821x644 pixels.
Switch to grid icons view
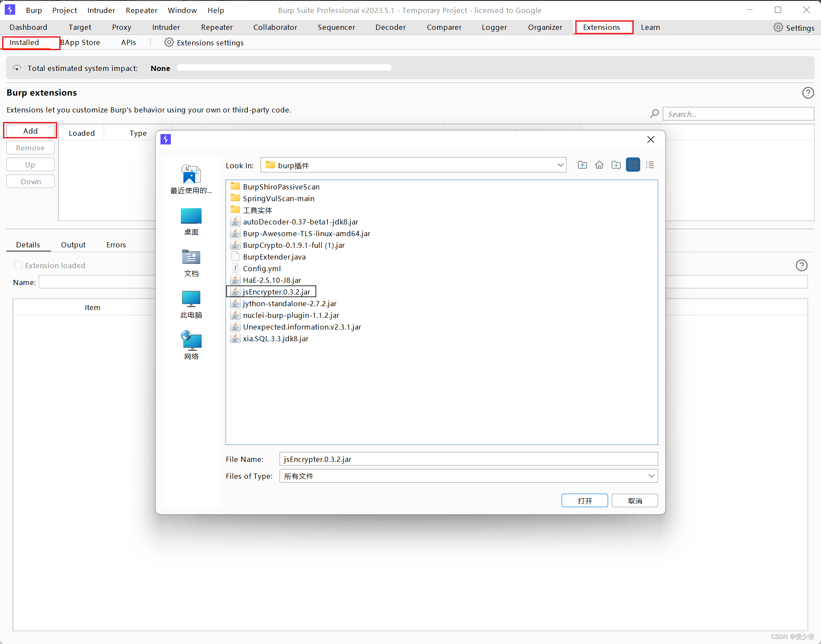coord(633,165)
